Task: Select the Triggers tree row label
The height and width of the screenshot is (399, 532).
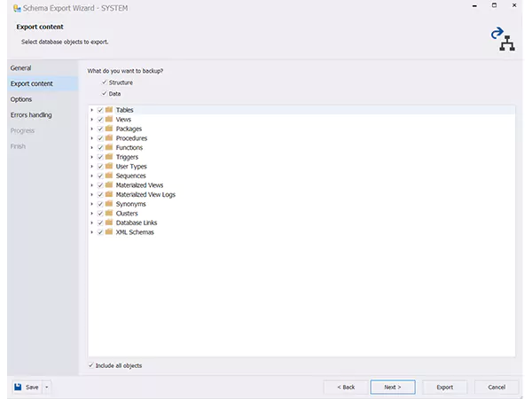Action: coord(127,157)
